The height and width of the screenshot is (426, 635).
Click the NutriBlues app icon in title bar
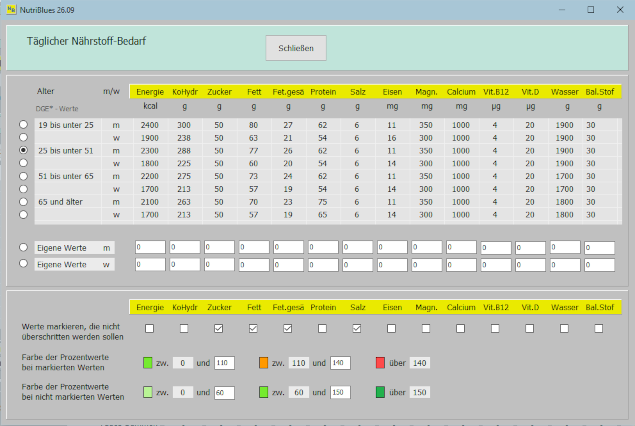[12, 9]
